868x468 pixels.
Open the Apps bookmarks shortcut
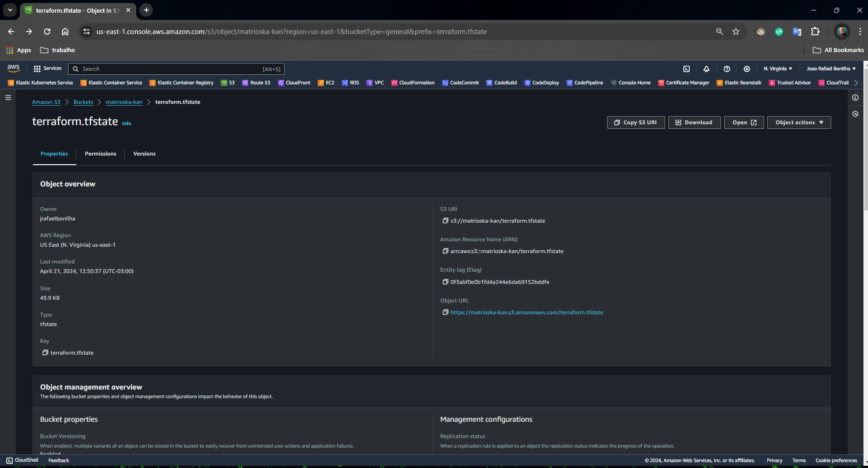[19, 50]
